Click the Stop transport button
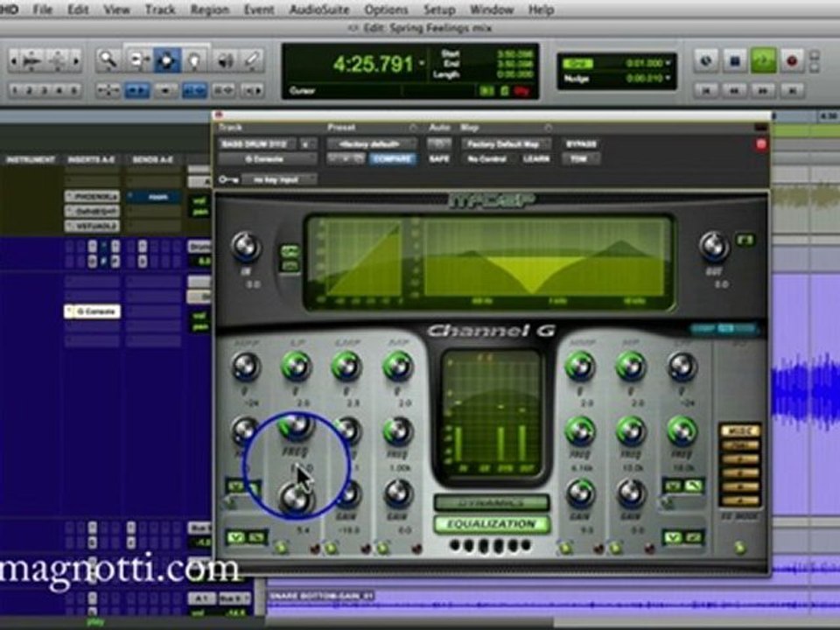840x630 pixels. pos(734,60)
